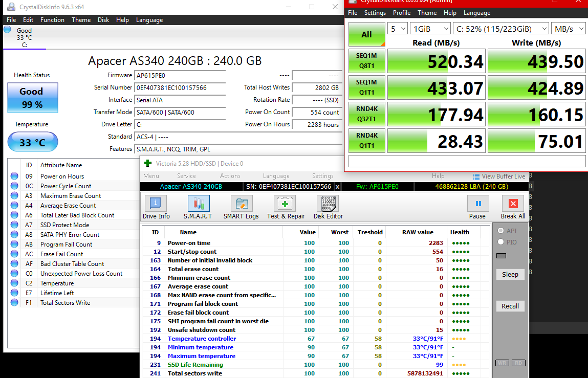This screenshot has width=588, height=378.
Task: Open Profile menu in CrystalDiskMark
Action: pos(402,13)
